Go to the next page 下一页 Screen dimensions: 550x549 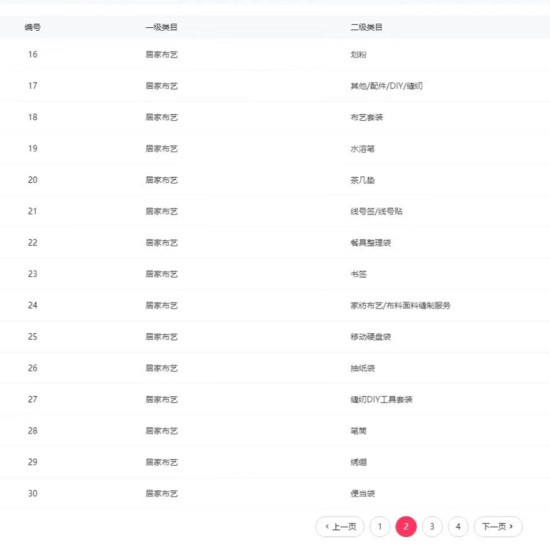pyautogui.click(x=498, y=526)
